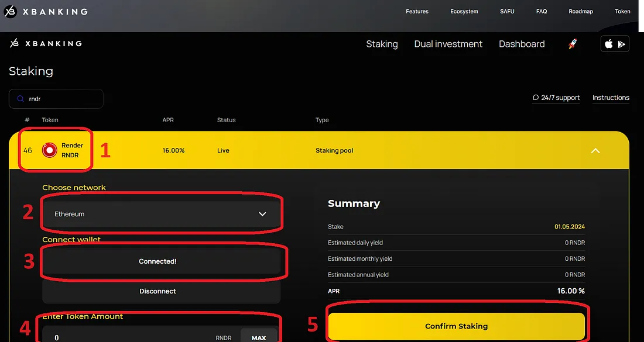Click the MAX amount button
Viewport: 644px width, 342px height.
(259, 337)
